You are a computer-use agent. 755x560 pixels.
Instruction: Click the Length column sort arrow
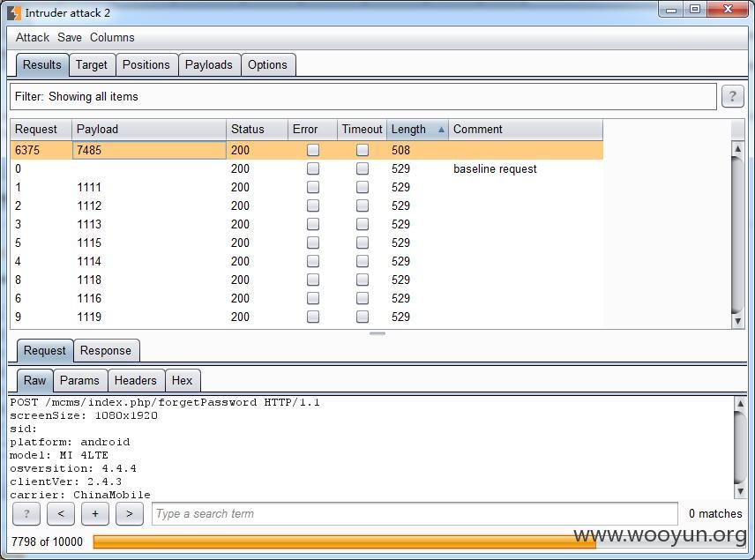(x=441, y=130)
